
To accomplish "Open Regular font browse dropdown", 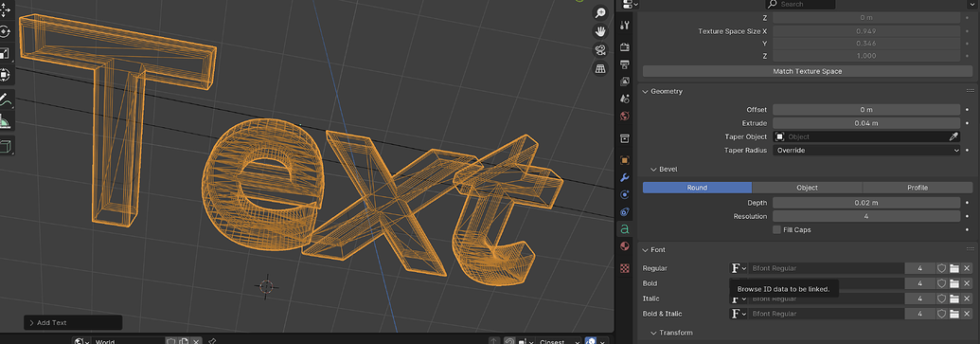I will [x=739, y=268].
